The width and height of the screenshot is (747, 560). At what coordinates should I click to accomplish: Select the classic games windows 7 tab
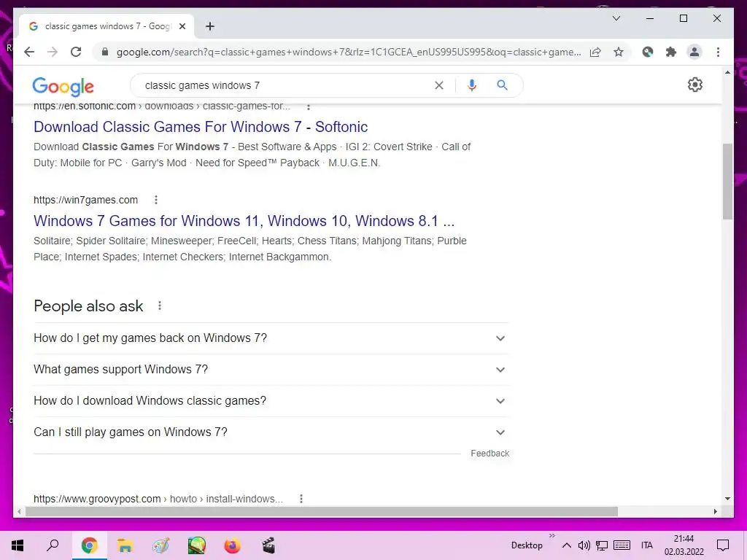pyautogui.click(x=107, y=26)
